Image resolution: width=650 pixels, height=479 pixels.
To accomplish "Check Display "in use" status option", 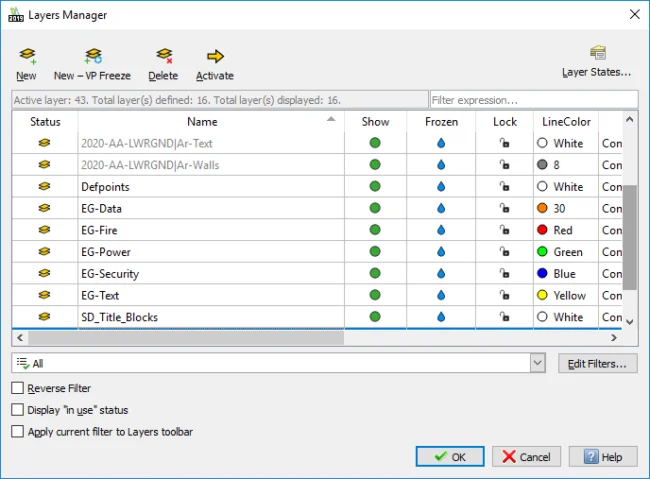I will [17, 410].
